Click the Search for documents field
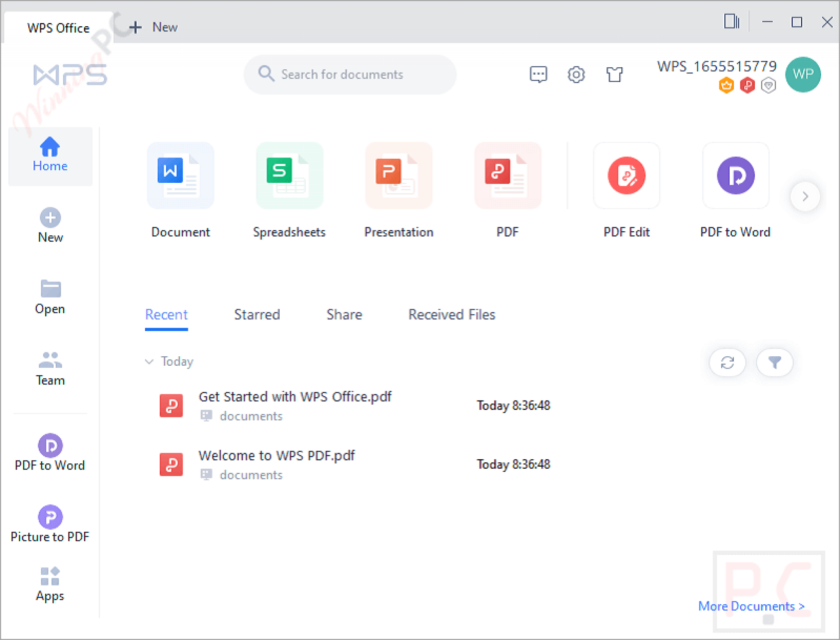 (349, 74)
